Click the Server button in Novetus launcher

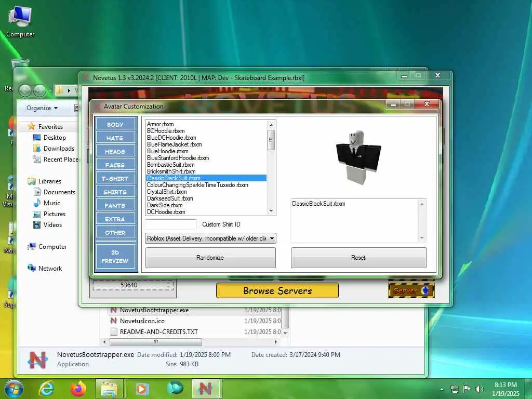[x=411, y=290]
